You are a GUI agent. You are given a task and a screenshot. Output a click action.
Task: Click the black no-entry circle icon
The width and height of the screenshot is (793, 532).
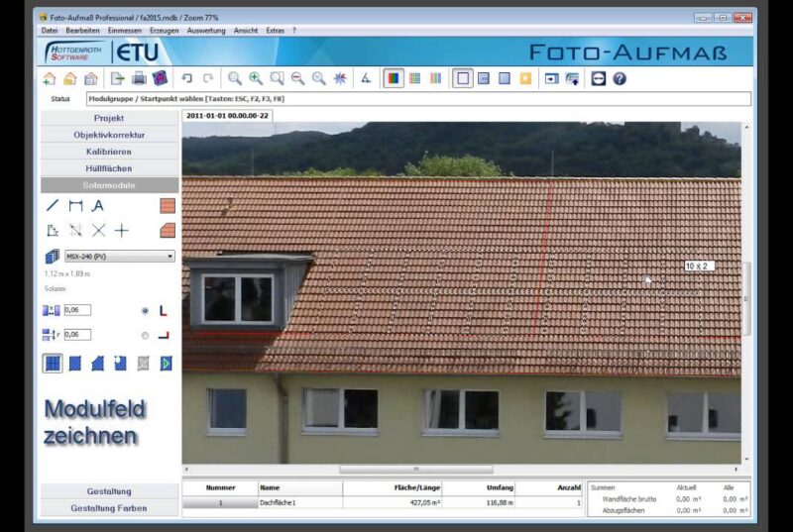coord(599,78)
